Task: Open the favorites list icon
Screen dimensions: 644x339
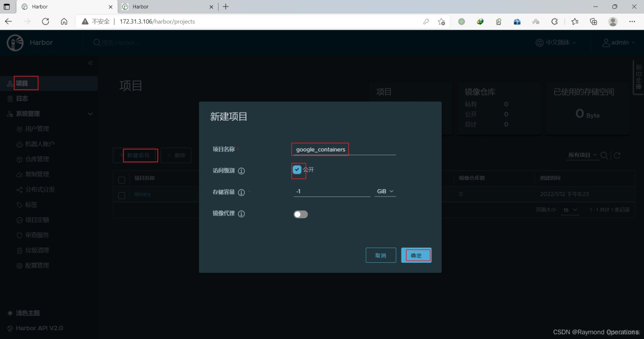Action: 574,21
